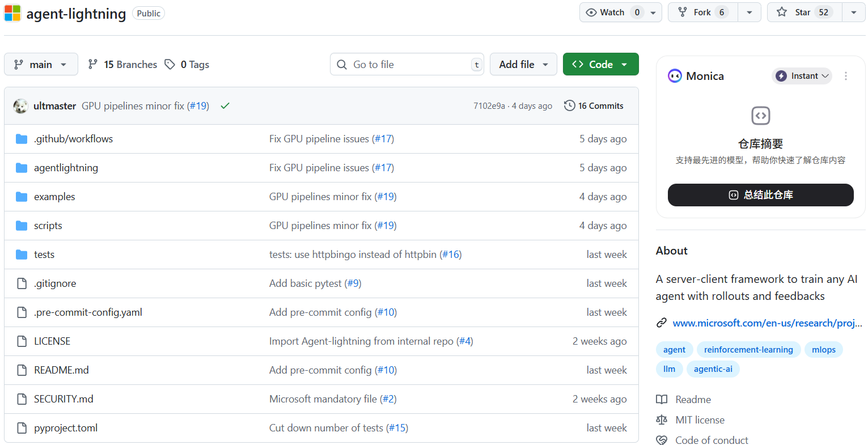Click the link chain icon in About
Screen dimensions: 868x445
tap(662, 323)
